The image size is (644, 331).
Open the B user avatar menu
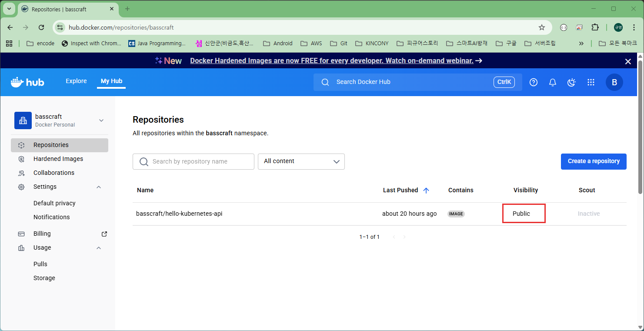(x=614, y=82)
